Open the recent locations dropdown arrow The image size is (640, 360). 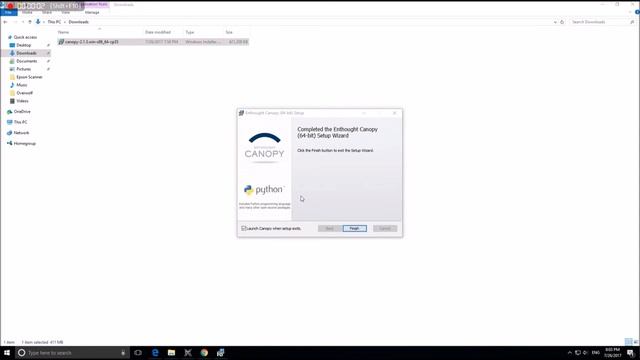coord(23,22)
